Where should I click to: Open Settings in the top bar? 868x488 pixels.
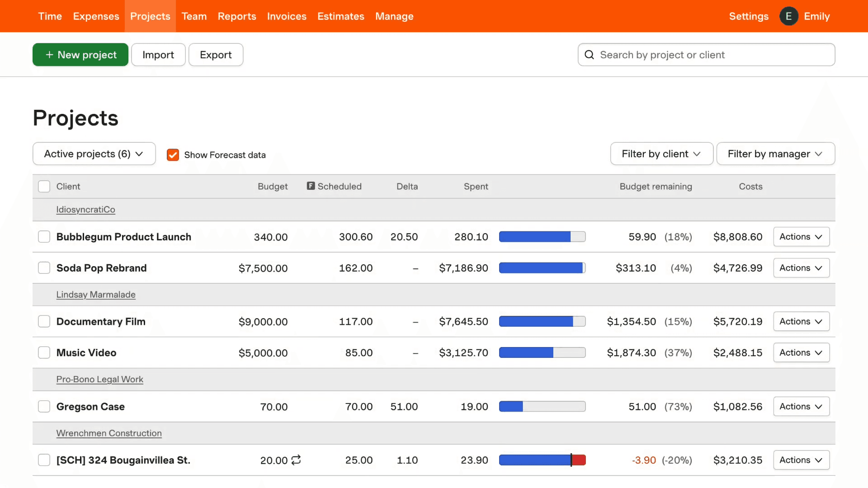749,16
